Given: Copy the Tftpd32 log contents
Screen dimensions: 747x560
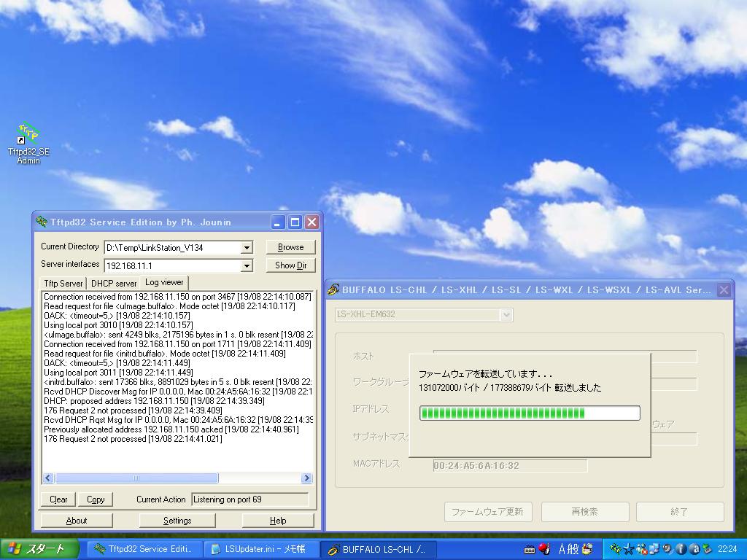Looking at the screenshot, I should [x=96, y=499].
